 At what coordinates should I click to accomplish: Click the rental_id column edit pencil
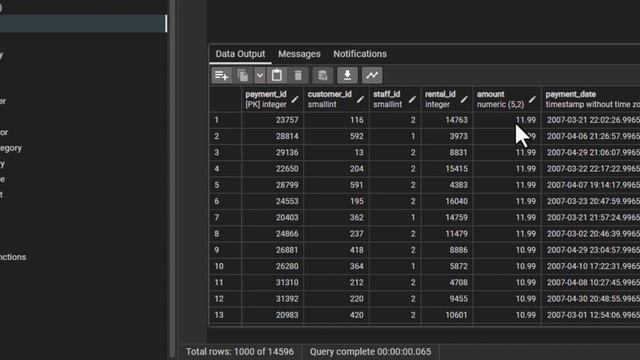pos(464,99)
